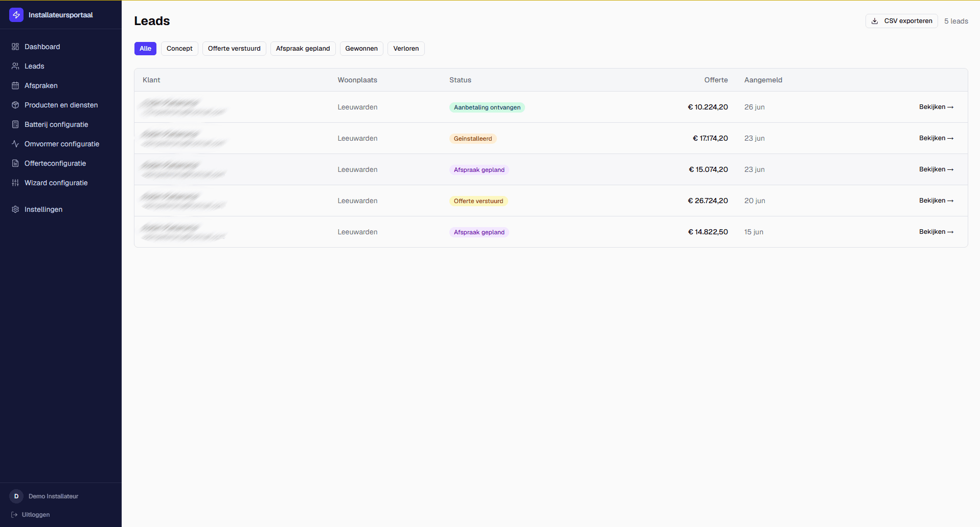This screenshot has height=527, width=980.
Task: Click CSV exporteren button
Action: [902, 21]
